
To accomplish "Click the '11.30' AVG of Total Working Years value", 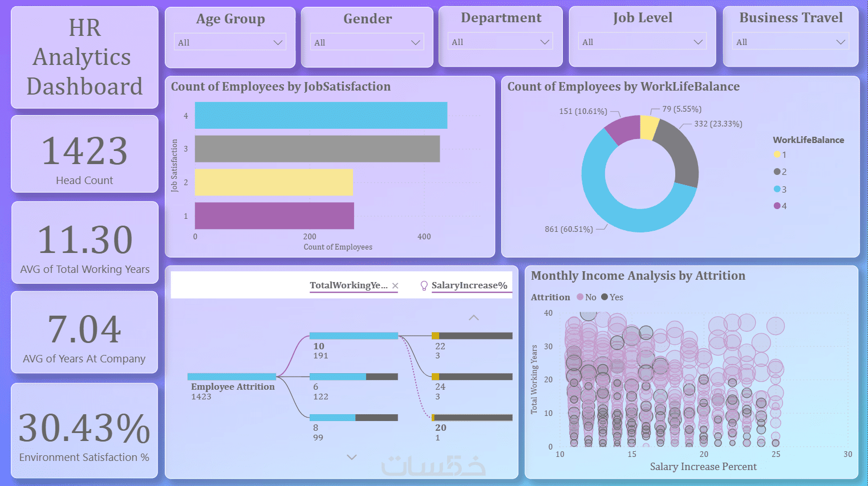I will tap(85, 240).
